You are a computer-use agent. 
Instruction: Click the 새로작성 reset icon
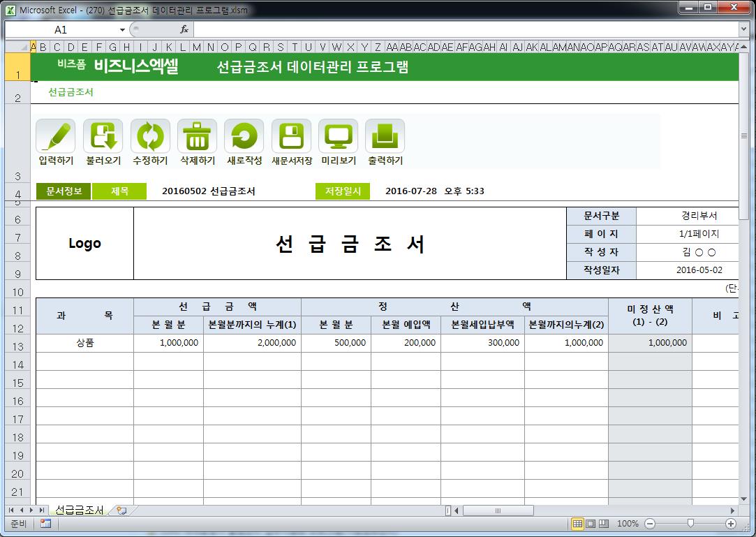244,136
